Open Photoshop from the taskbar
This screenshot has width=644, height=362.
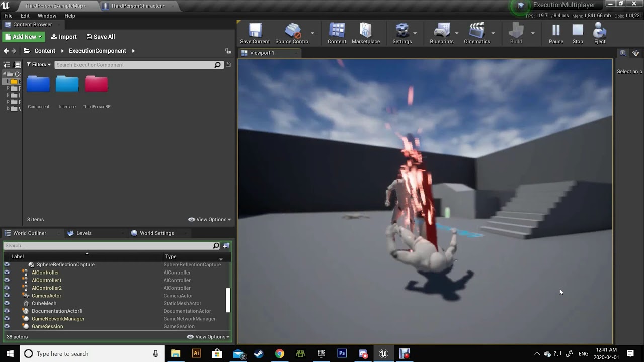click(342, 354)
